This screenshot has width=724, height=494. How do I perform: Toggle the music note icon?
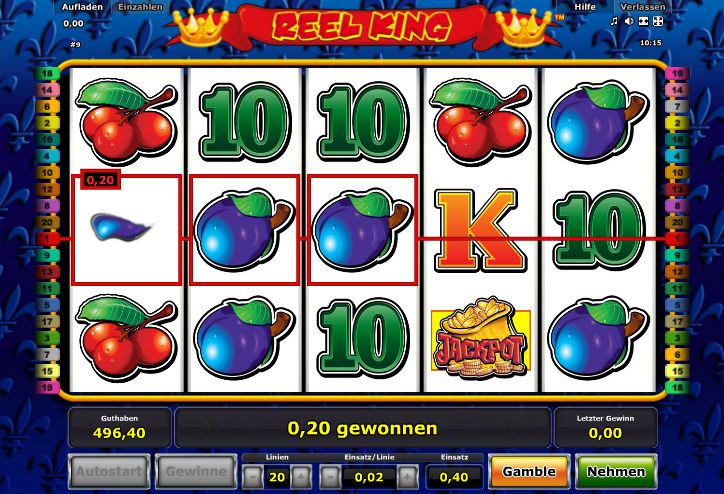click(614, 21)
